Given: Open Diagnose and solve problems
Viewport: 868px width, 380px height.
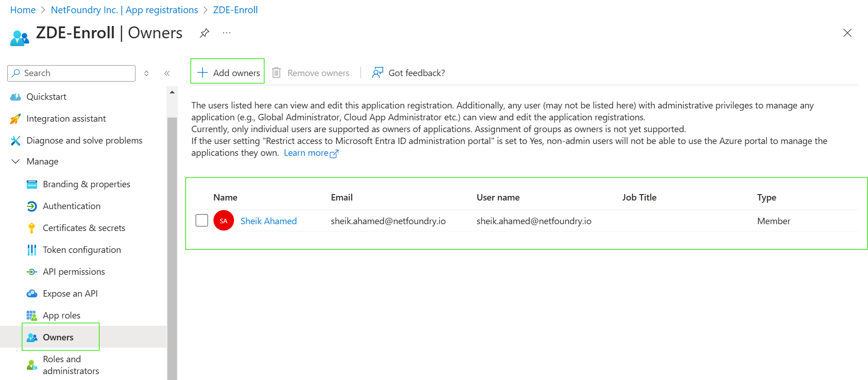Looking at the screenshot, I should click(84, 140).
